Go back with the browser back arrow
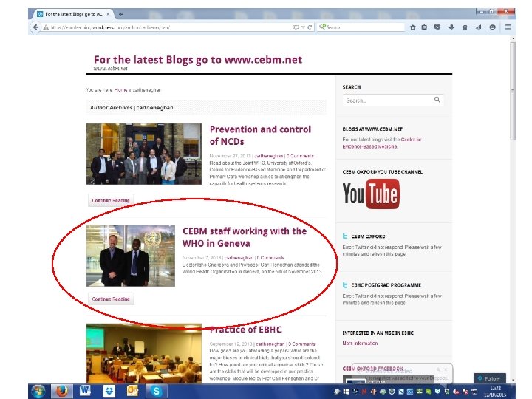This screenshot has width=532, height=399. (x=35, y=27)
